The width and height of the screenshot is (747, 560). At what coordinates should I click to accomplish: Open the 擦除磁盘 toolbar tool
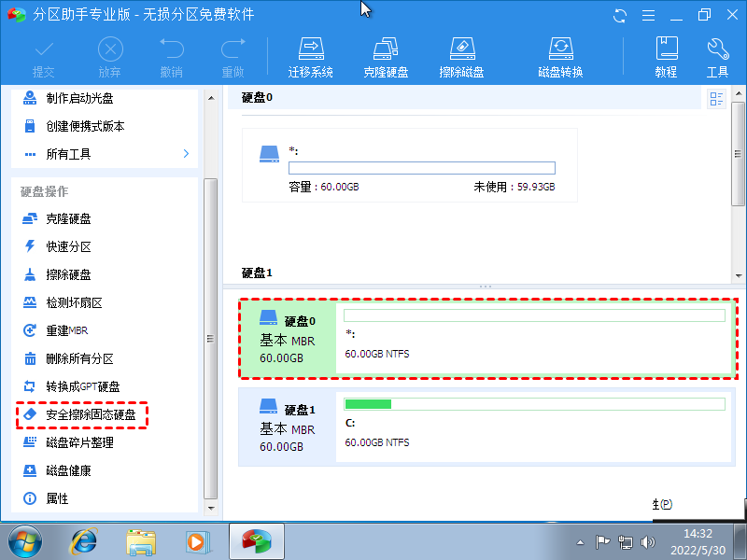click(x=461, y=58)
